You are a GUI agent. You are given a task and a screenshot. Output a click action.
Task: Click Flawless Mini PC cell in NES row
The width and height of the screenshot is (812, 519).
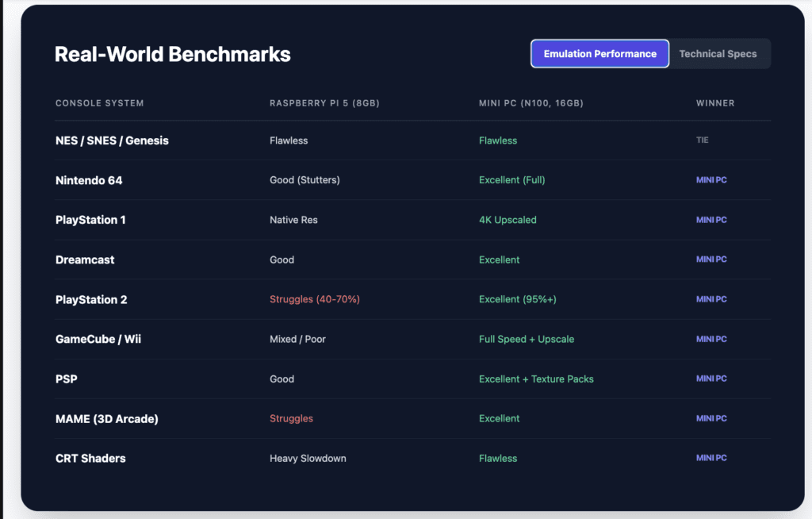pos(498,140)
